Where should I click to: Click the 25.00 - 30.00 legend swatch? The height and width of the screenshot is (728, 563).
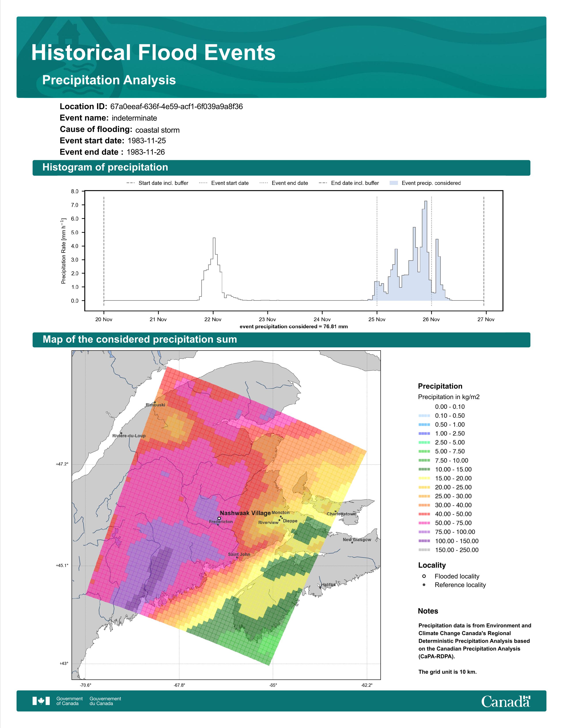tap(424, 496)
